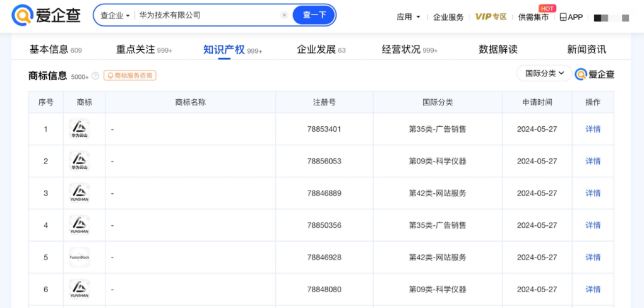View 详情 for registration 78846928
Image resolution: width=644 pixels, height=308 pixels.
point(593,257)
